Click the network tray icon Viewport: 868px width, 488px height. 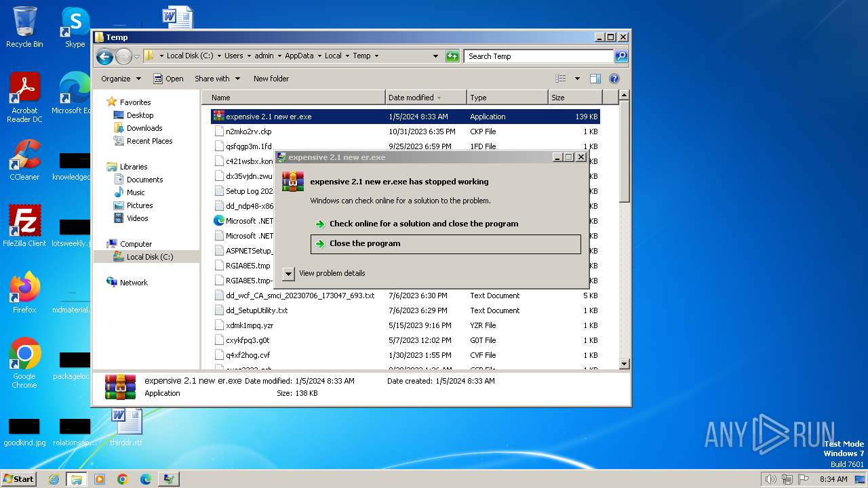click(787, 479)
